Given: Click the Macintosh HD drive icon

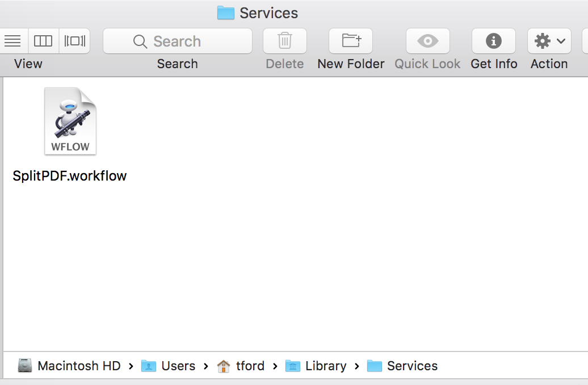Looking at the screenshot, I should (x=25, y=366).
